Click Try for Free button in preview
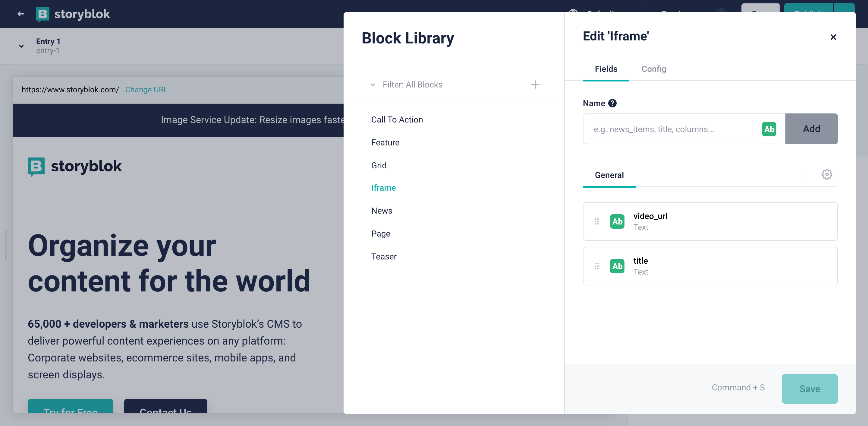This screenshot has width=868, height=426. 71,406
